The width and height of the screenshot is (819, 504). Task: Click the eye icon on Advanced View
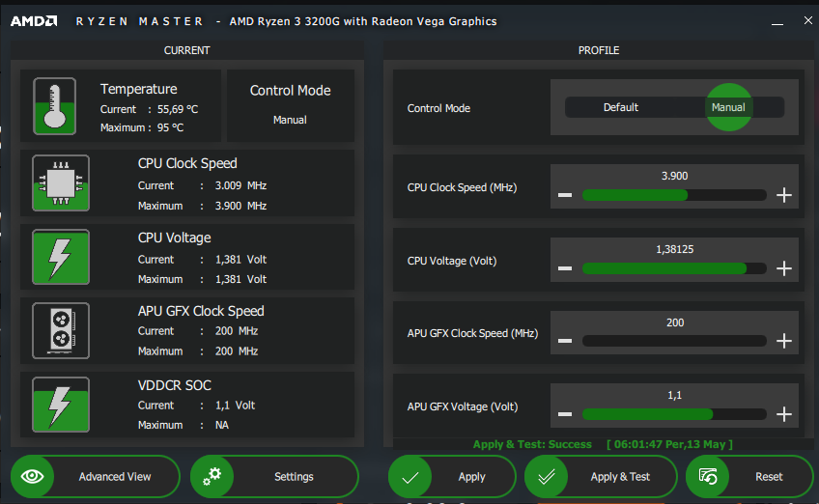tap(33, 476)
